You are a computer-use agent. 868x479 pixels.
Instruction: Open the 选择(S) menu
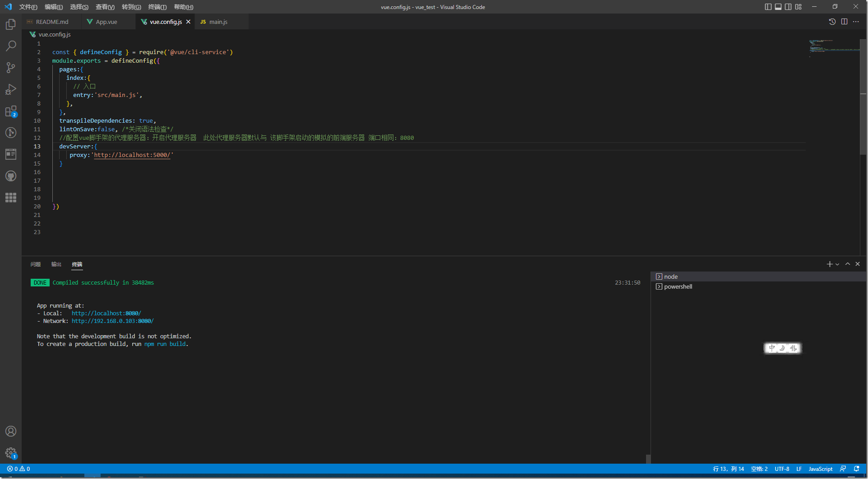(79, 7)
